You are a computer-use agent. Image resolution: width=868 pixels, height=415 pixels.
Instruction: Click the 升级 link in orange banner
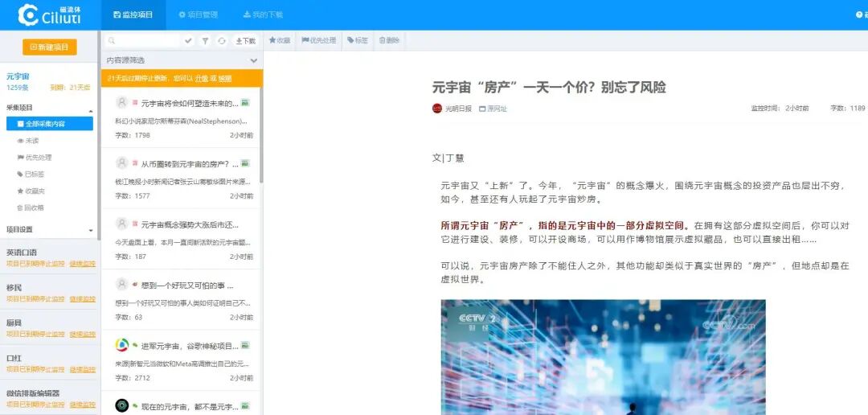click(202, 79)
